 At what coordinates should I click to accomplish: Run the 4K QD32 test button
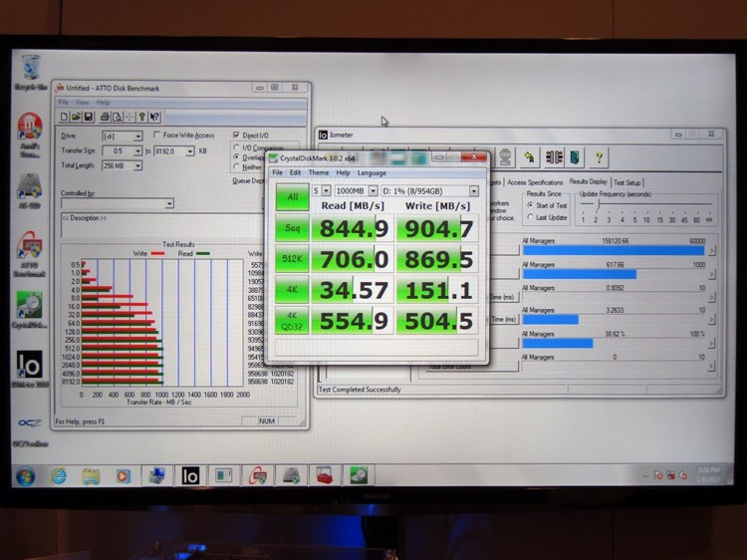tap(293, 320)
